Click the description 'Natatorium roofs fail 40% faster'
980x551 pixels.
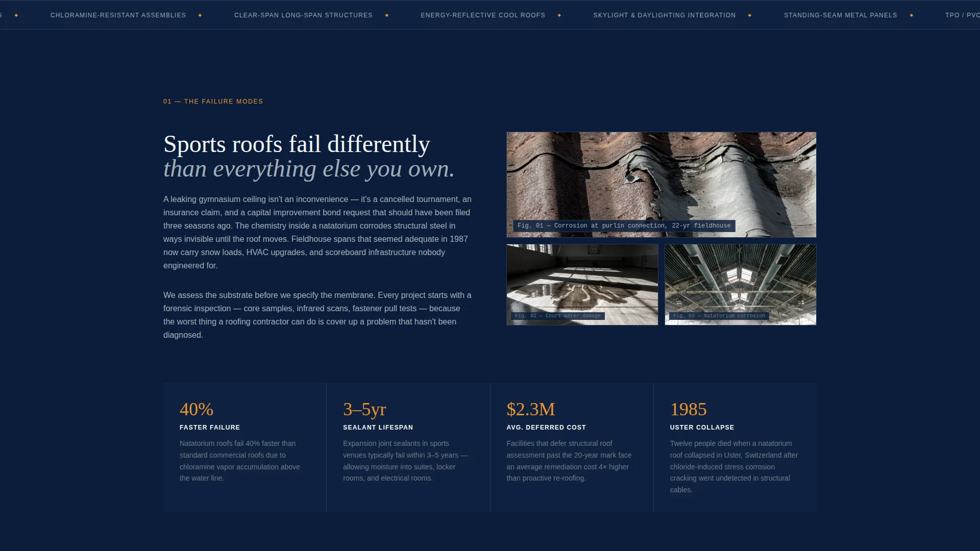(x=240, y=461)
